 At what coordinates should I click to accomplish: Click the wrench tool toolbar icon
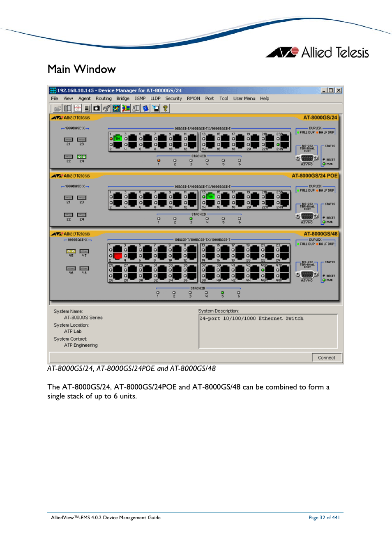click(106, 108)
